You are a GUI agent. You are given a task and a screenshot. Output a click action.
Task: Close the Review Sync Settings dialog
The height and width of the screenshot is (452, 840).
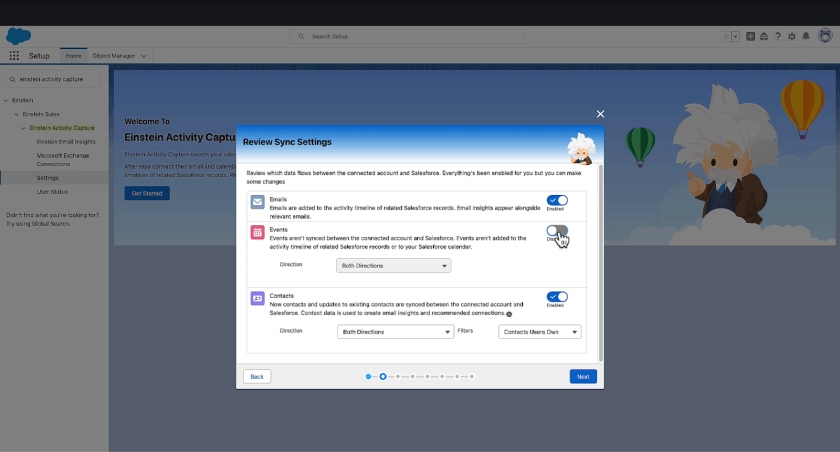pos(600,114)
